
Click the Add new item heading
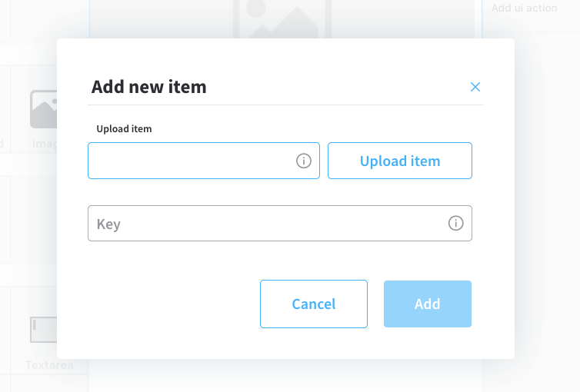(x=148, y=87)
